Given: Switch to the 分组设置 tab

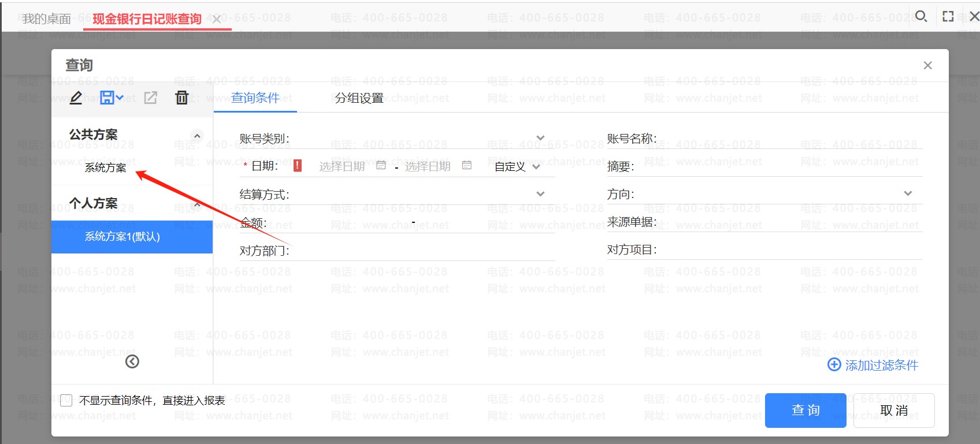Looking at the screenshot, I should pyautogui.click(x=359, y=98).
